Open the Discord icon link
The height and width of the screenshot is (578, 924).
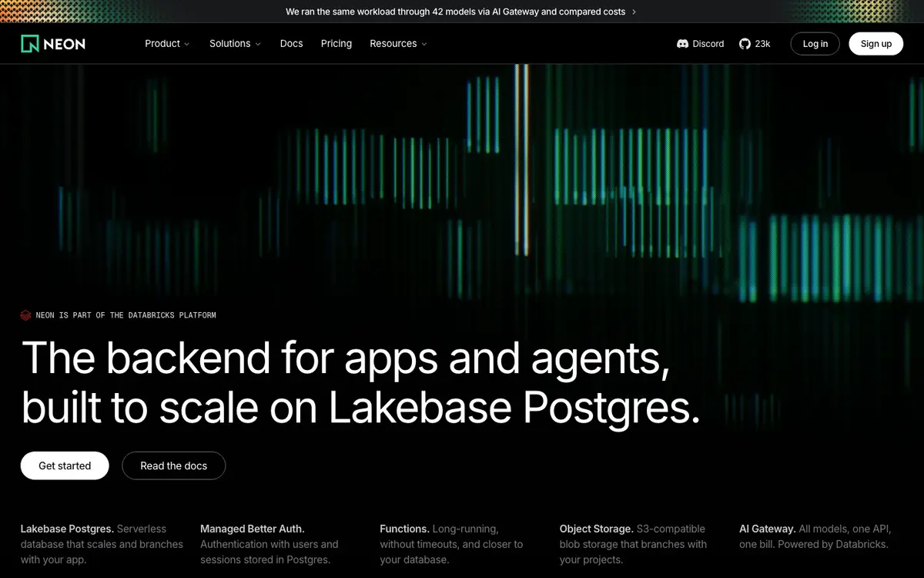tap(682, 44)
